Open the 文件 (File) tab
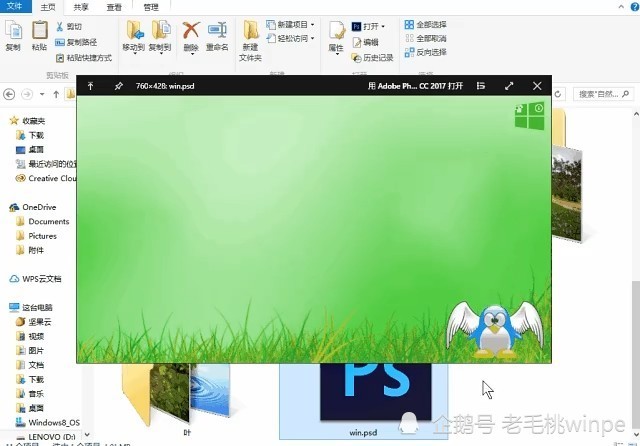The image size is (640, 446). (x=15, y=6)
